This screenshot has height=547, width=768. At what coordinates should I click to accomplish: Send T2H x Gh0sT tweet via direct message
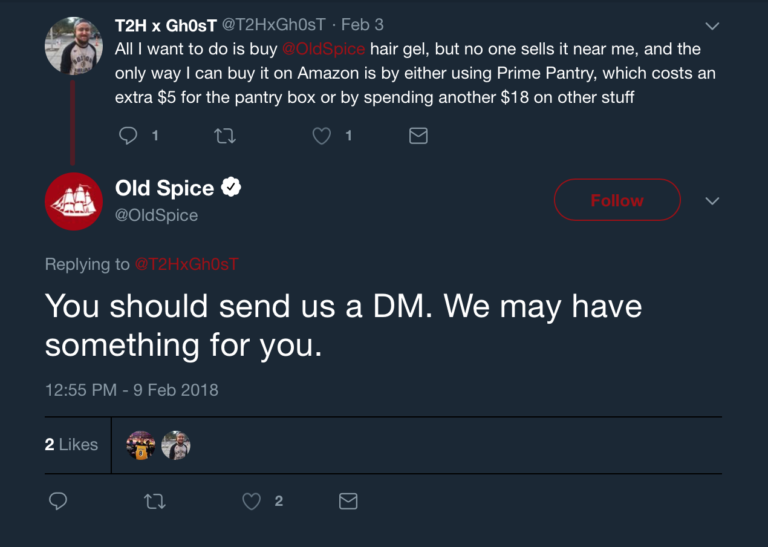click(x=419, y=135)
